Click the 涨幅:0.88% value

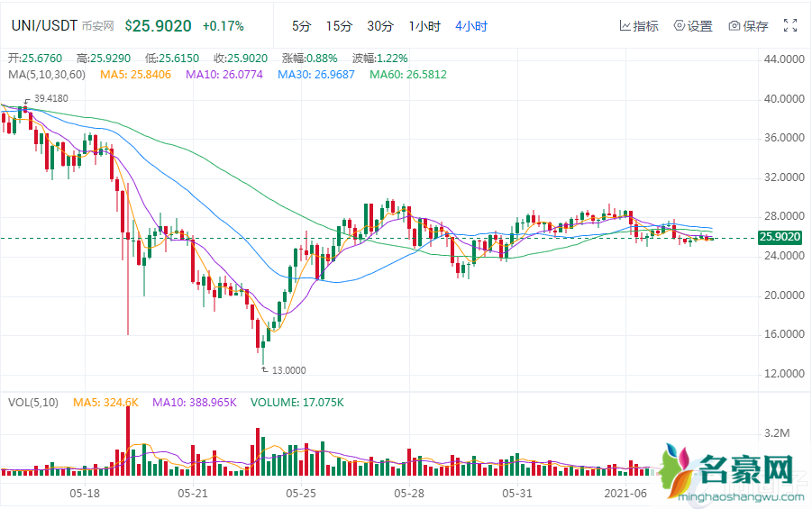click(310, 58)
